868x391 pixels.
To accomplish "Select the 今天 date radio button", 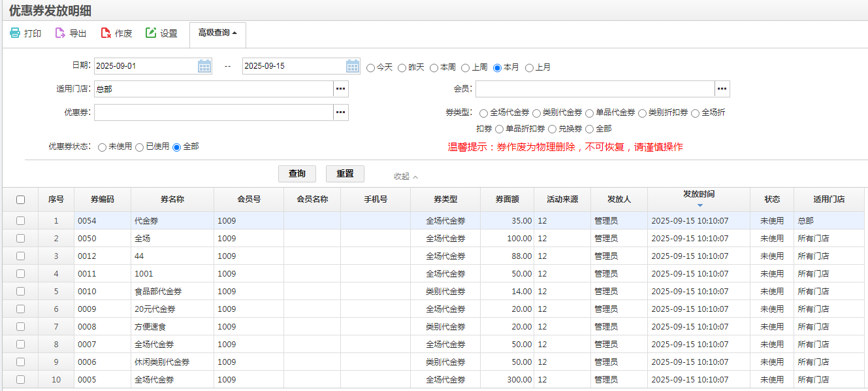I will [370, 67].
